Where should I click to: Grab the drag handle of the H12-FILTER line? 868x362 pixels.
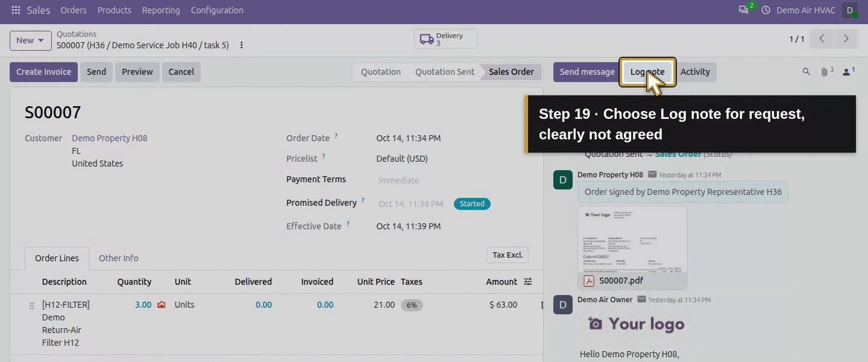32,306
